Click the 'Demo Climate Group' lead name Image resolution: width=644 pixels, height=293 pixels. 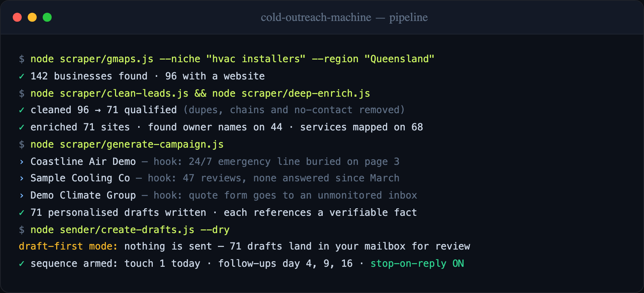83,195
